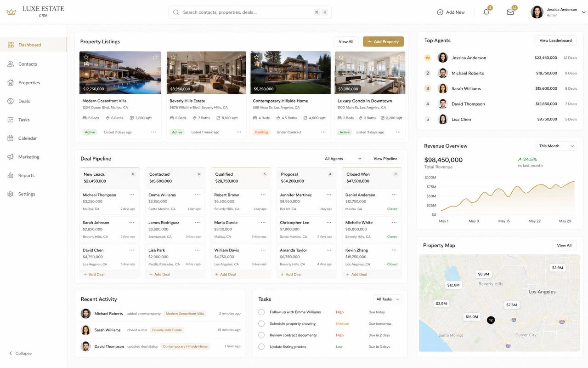Screen dimensions: 588x368
Task: Click Add Deal under the New Leads column
Action: click(x=94, y=275)
